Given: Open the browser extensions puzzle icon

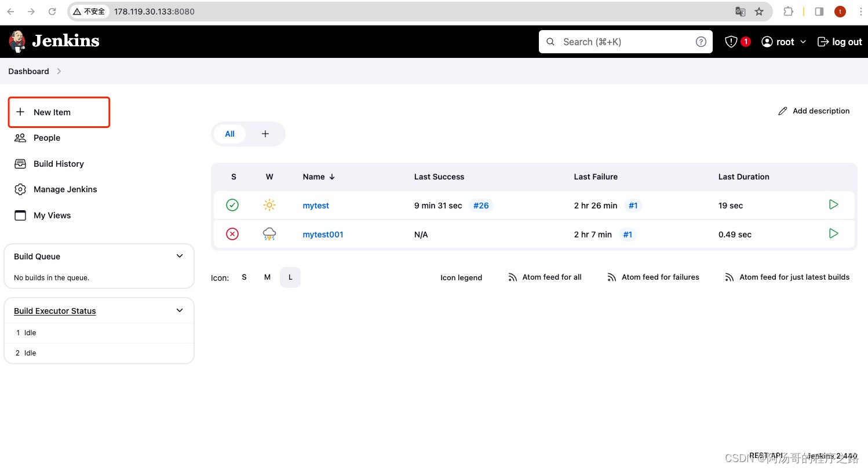Looking at the screenshot, I should [788, 12].
